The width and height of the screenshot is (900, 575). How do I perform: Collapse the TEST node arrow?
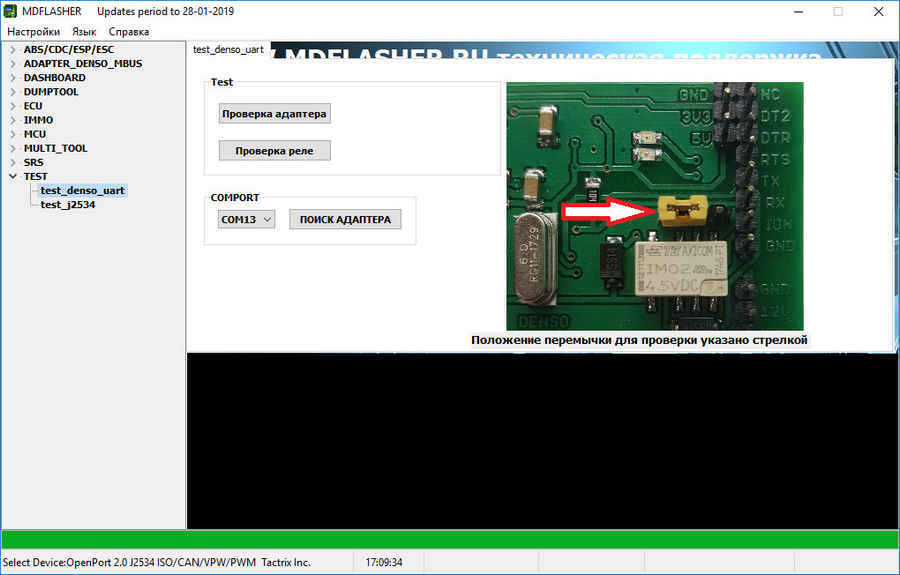13,176
